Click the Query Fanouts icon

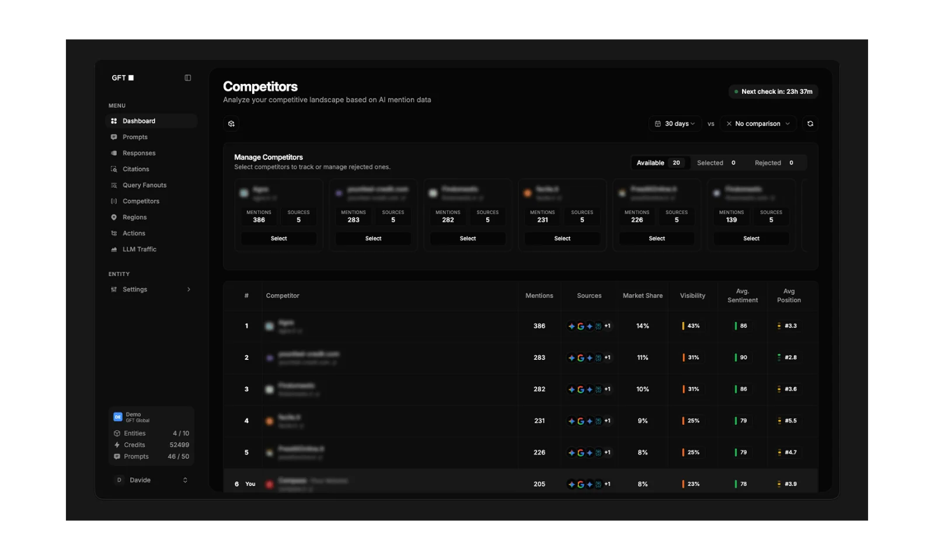114,185
